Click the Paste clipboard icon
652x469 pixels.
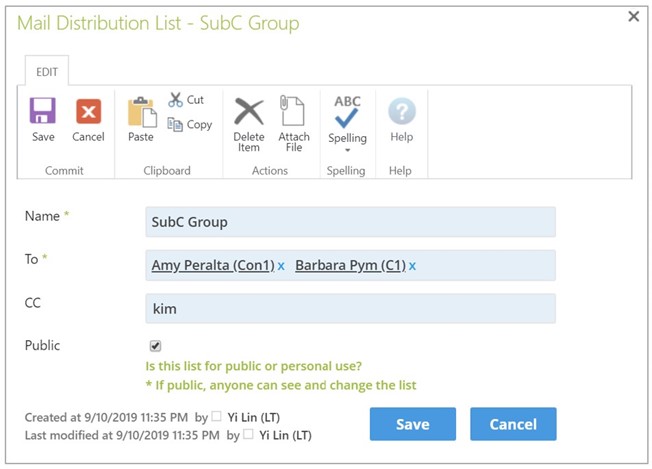pos(141,112)
